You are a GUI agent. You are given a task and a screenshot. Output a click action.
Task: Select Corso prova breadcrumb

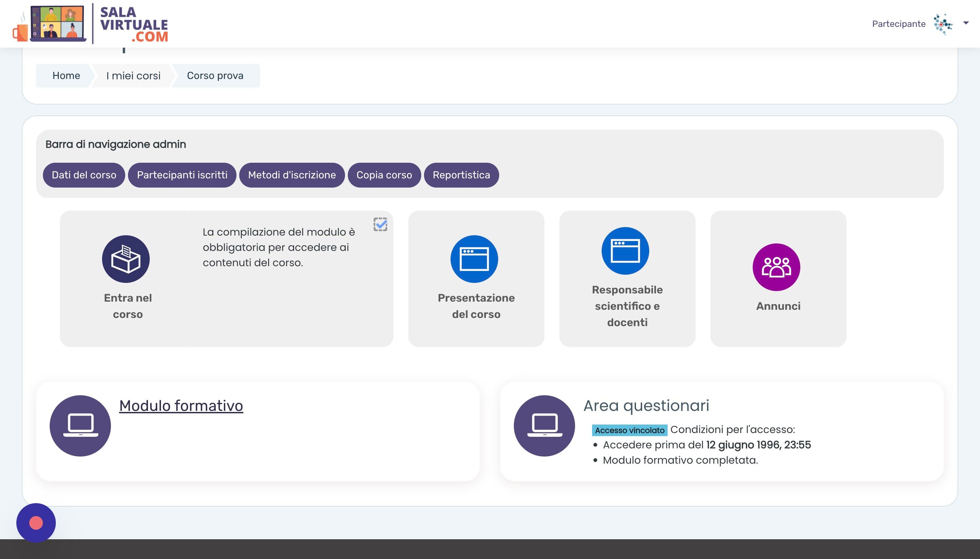pyautogui.click(x=215, y=76)
